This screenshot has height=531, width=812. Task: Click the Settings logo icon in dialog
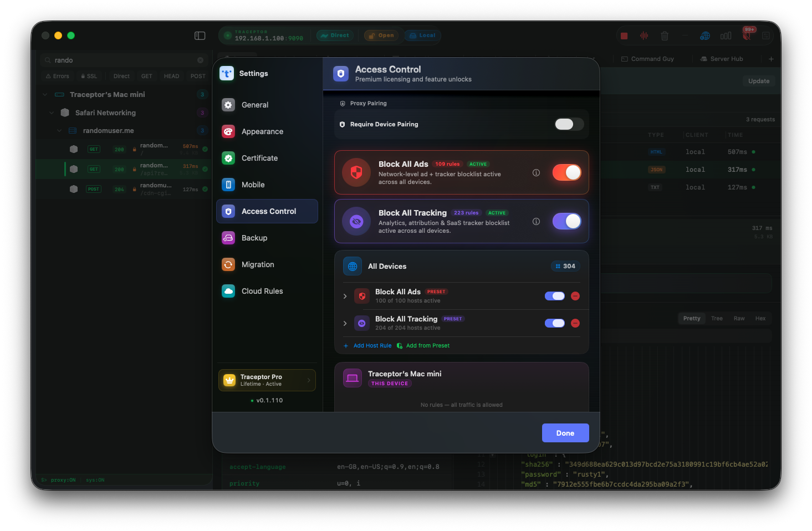(x=227, y=74)
